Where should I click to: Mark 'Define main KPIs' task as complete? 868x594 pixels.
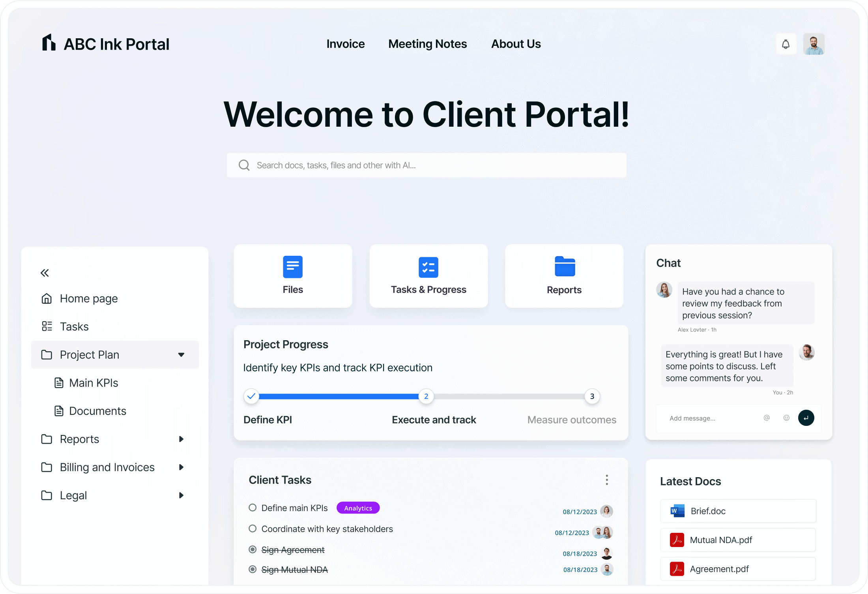[x=253, y=508]
